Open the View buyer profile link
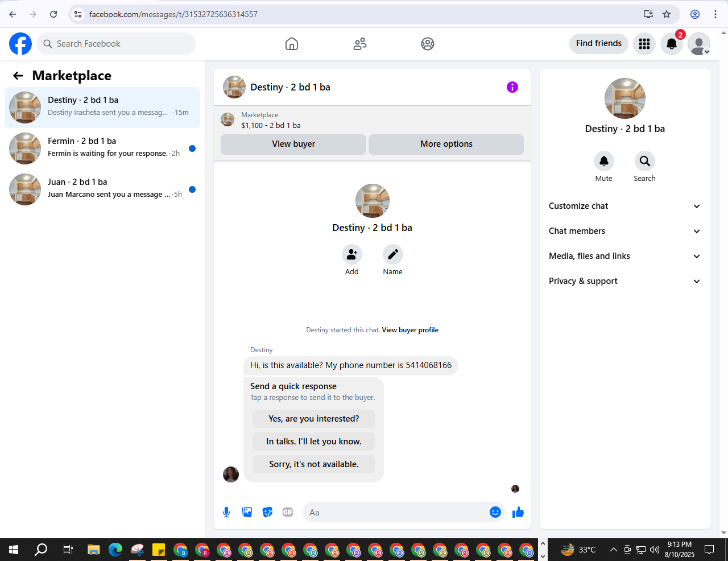 coord(410,330)
